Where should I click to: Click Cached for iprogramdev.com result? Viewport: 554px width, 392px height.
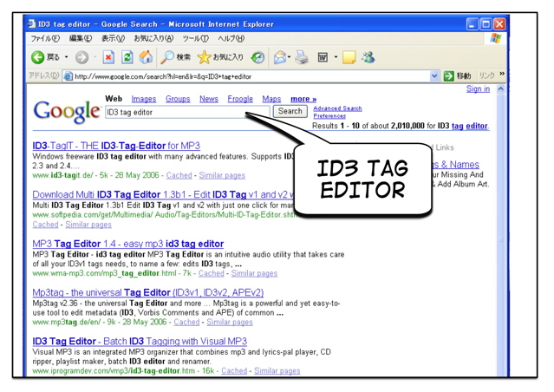(x=234, y=371)
